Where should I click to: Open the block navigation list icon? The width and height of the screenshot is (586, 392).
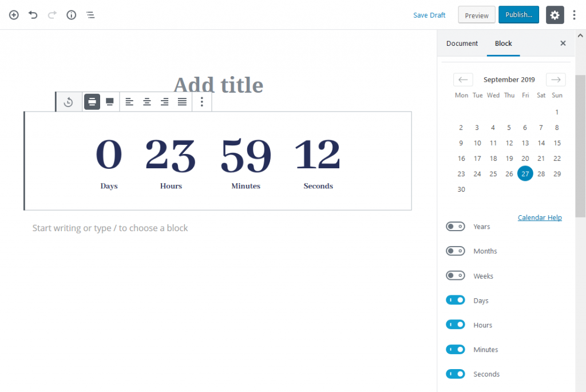pos(90,15)
